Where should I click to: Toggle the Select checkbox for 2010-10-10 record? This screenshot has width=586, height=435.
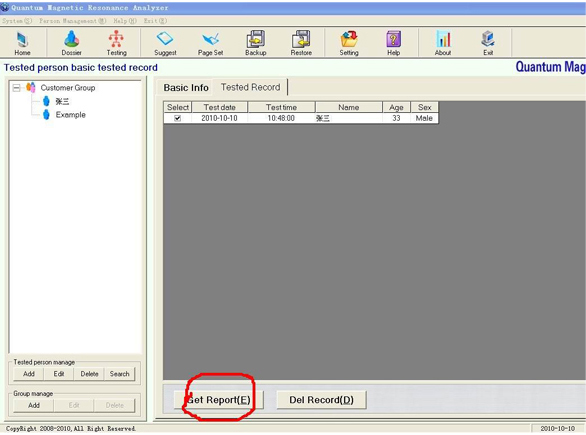[178, 118]
